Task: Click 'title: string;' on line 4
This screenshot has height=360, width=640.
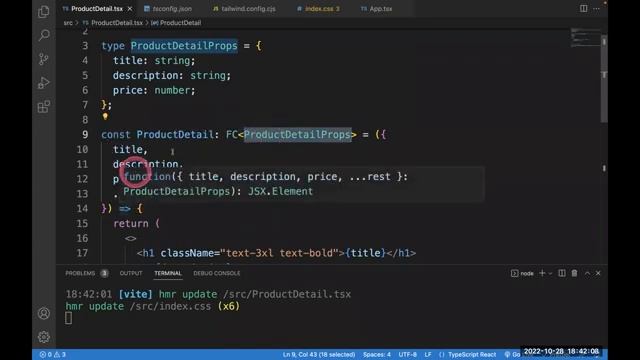Action: click(x=154, y=60)
